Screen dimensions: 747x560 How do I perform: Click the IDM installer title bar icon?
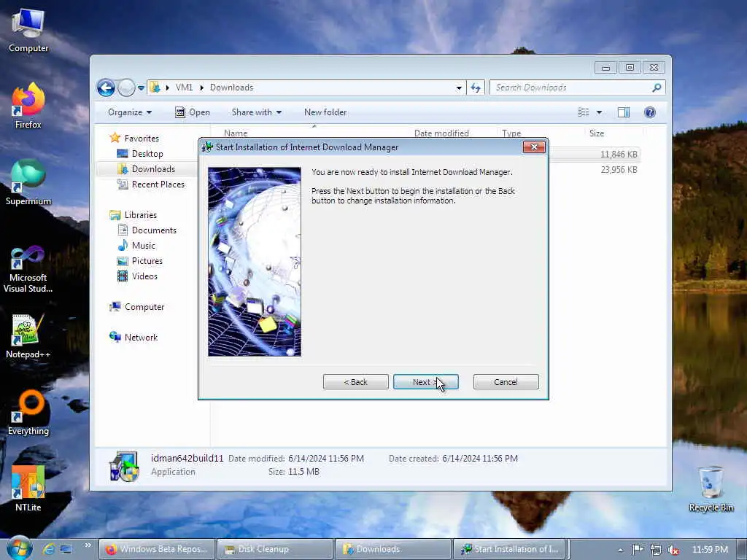207,147
